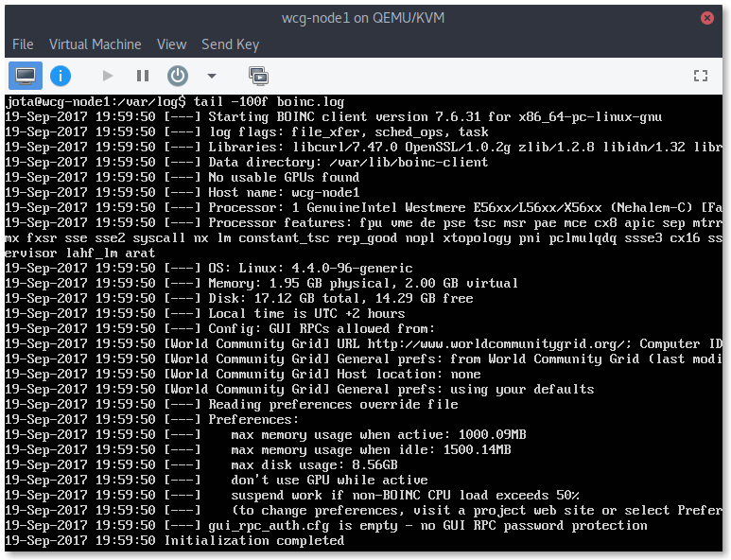This screenshot has height=560, width=731.
Task: Click the 'Processor: 1 GenuineIntel Westmere' line
Action: pyautogui.click(x=364, y=207)
